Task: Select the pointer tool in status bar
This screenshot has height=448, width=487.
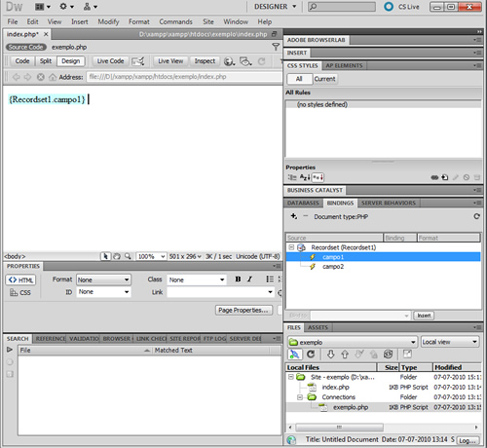Action: 105,256
